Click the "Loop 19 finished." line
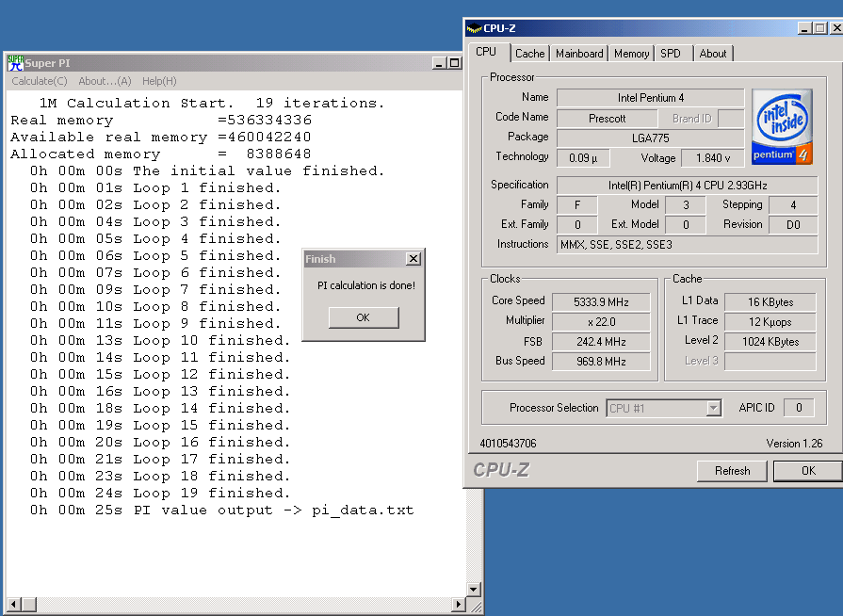 [x=160, y=493]
